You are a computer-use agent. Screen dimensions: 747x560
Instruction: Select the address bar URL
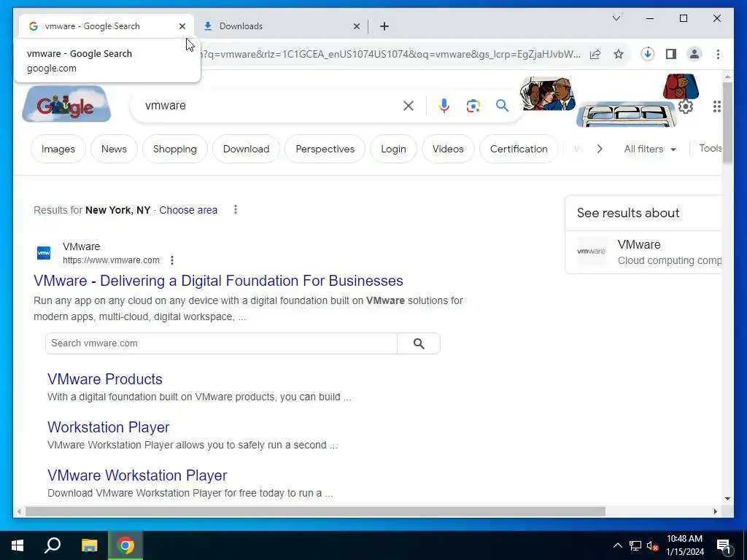[x=391, y=54]
